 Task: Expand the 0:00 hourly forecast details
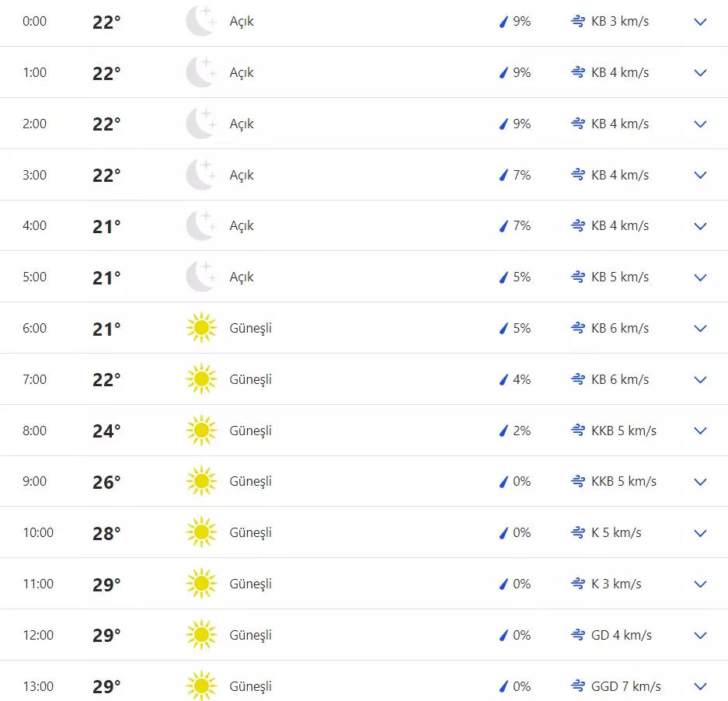coord(700,22)
